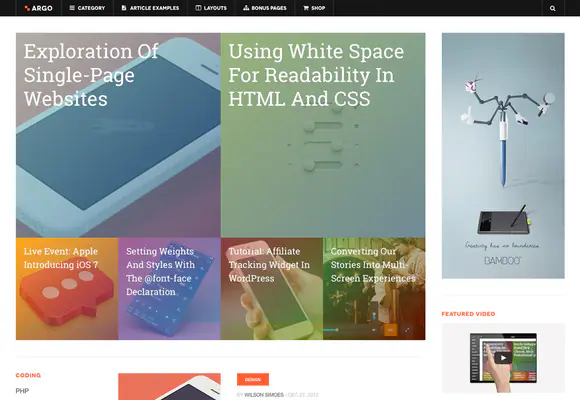580x400 pixels.
Task: Open the Bonus Pages menu
Action: point(264,8)
